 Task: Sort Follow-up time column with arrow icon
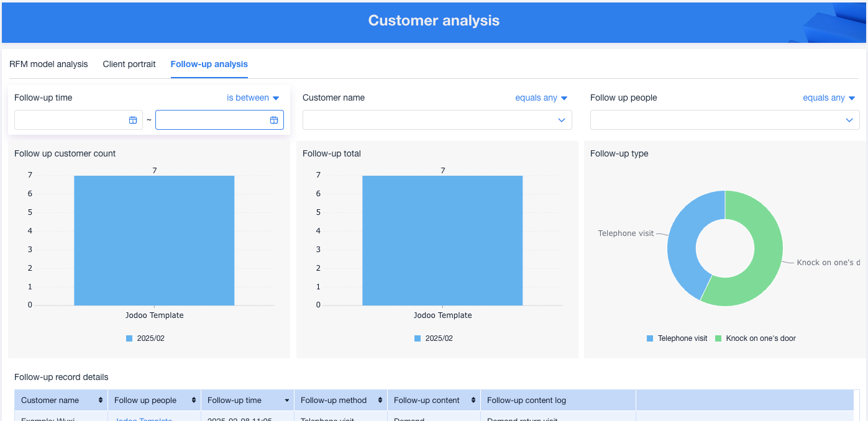[287, 401]
